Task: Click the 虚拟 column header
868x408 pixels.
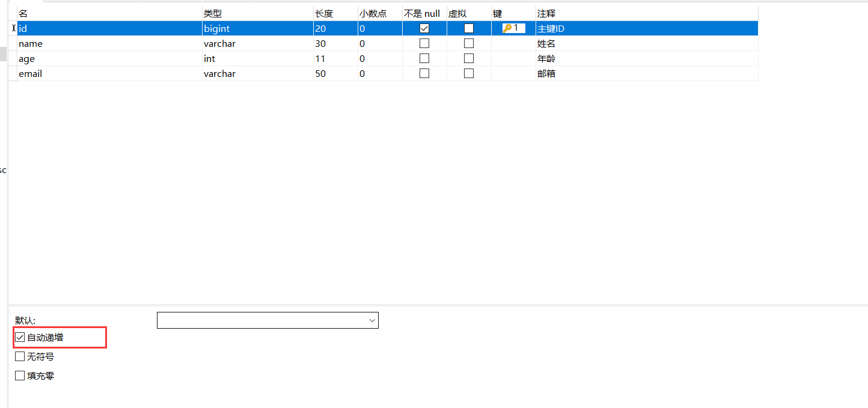Action: [469, 13]
